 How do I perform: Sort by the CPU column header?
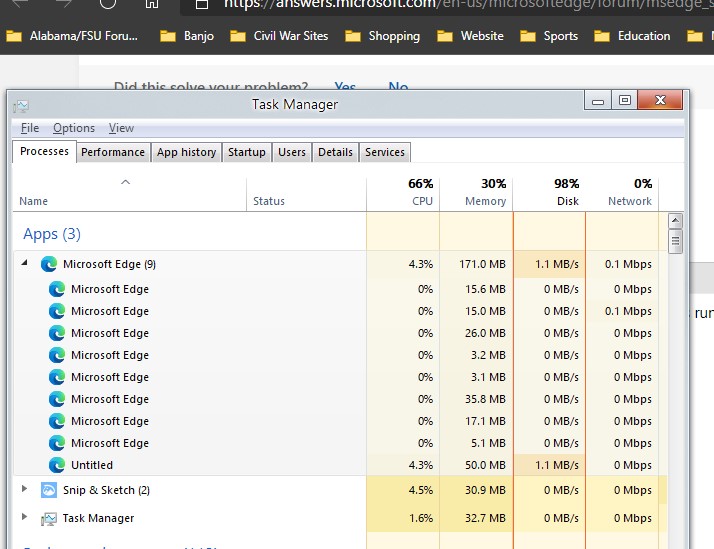point(403,193)
